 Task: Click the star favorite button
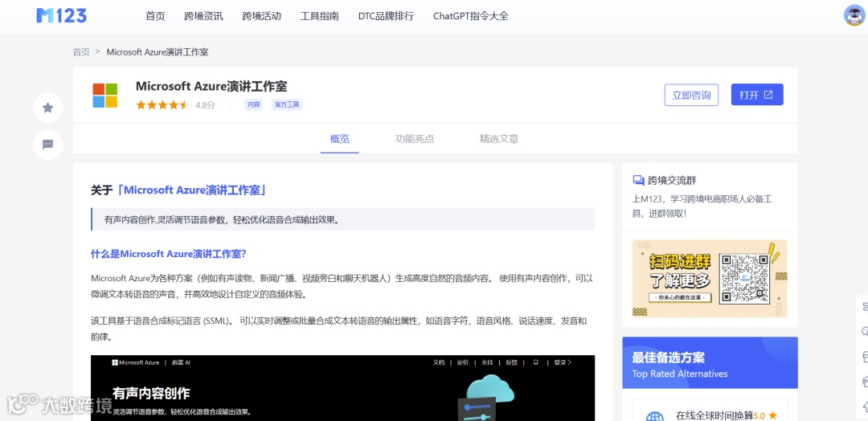tap(48, 108)
